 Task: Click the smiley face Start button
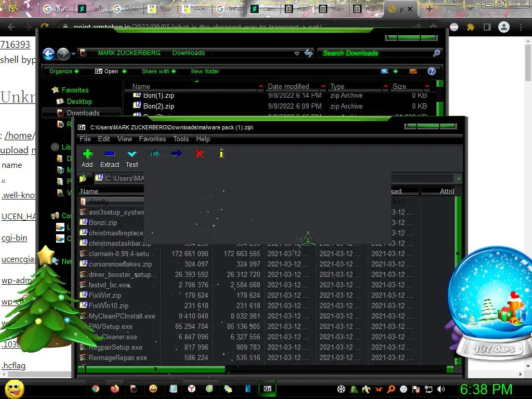pyautogui.click(x=15, y=389)
